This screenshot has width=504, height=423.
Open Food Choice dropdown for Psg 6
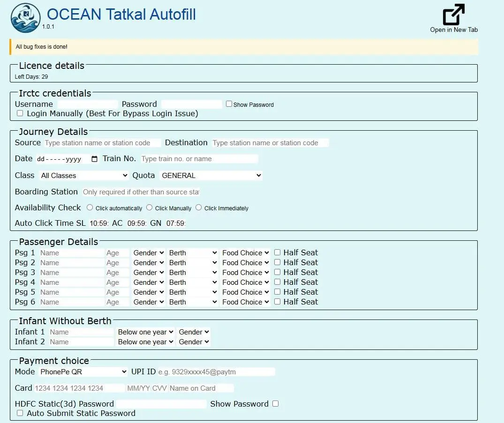click(x=245, y=302)
